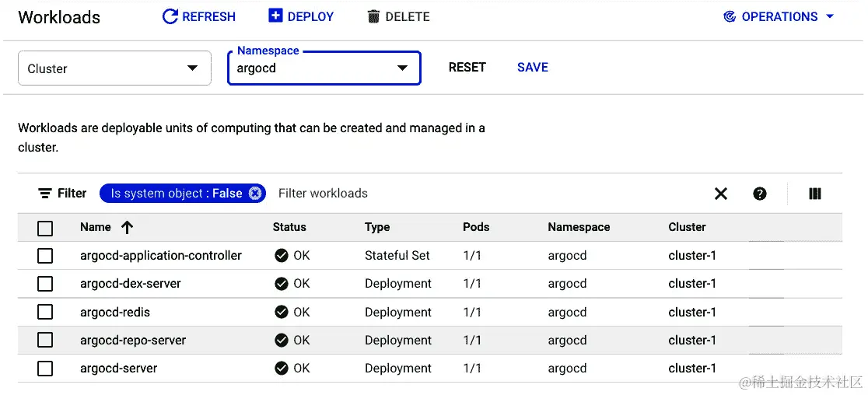Expand the Cluster dropdown
868x395 pixels.
(x=114, y=68)
